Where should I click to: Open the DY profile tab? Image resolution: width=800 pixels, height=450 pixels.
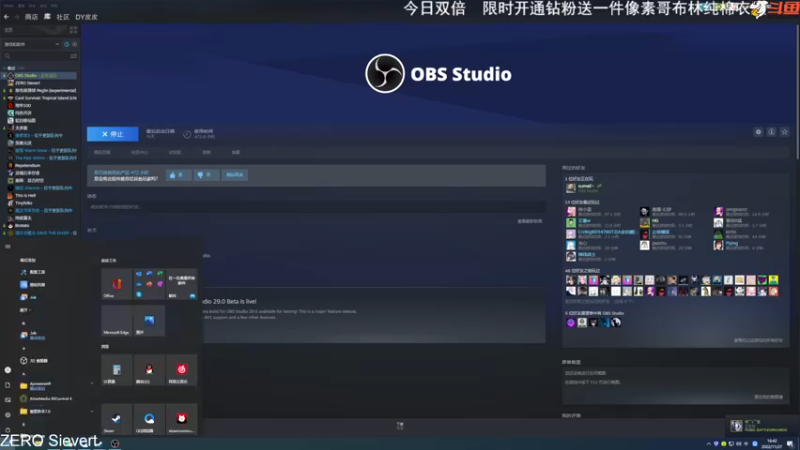(86, 17)
